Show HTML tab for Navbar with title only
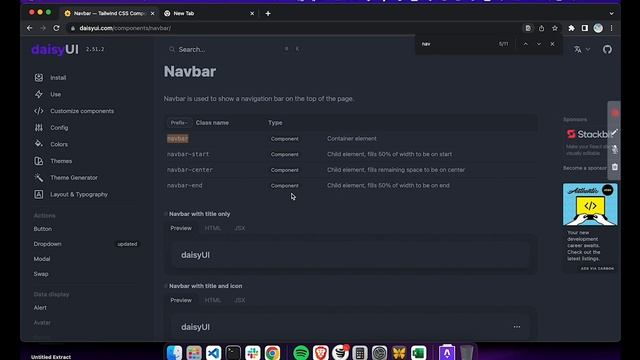The width and height of the screenshot is (640, 360). click(213, 228)
